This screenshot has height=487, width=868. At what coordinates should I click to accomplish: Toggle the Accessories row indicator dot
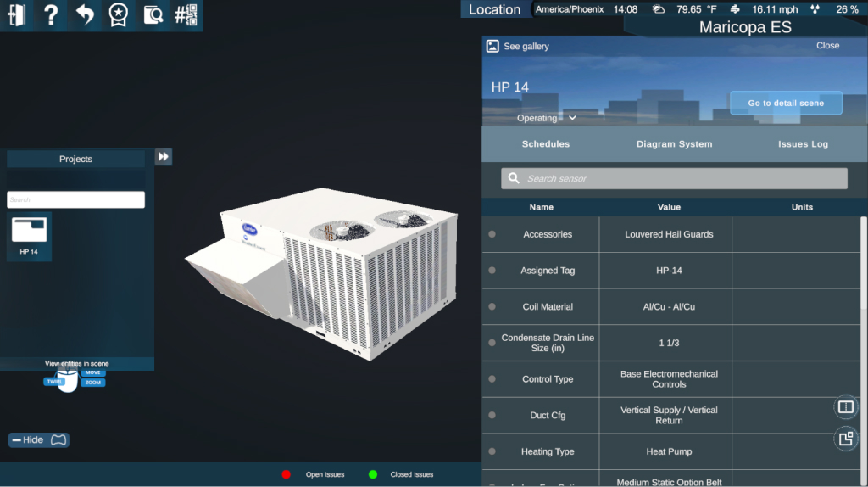[x=492, y=234]
